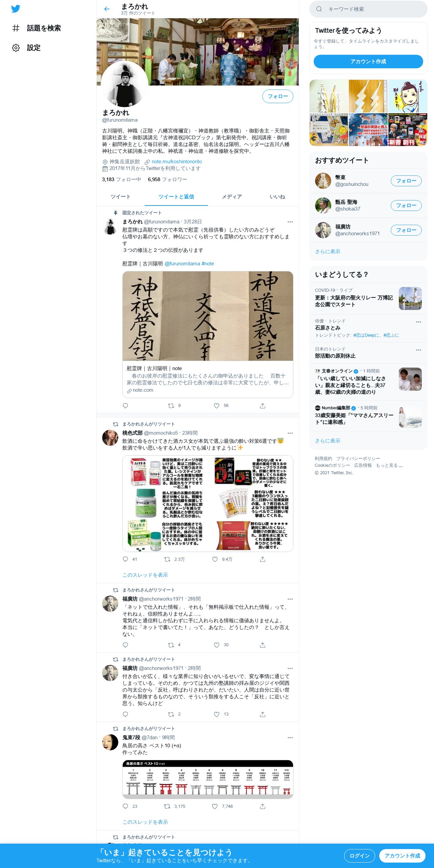Click the キーワード検索 search field
This screenshot has height=868, width=434.
point(368,9)
